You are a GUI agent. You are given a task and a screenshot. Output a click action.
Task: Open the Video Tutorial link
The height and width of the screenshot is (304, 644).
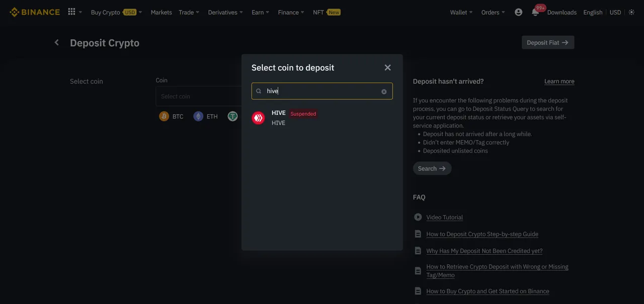(445, 217)
